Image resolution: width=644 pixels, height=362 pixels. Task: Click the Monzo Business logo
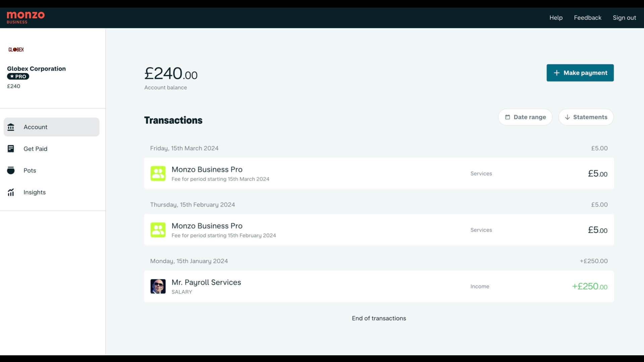[x=25, y=18]
